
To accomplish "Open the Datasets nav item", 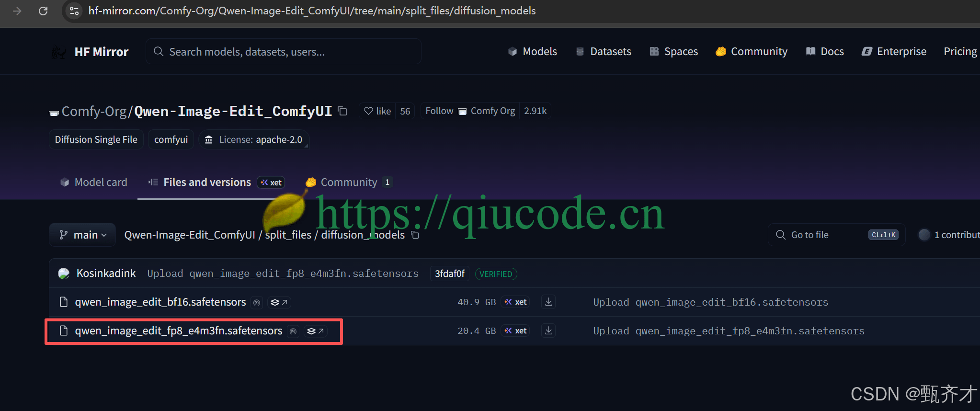I will [603, 51].
